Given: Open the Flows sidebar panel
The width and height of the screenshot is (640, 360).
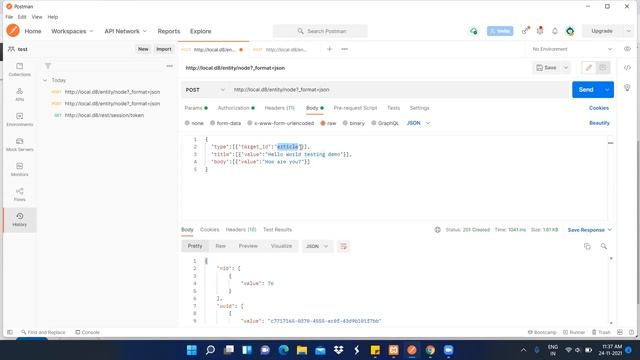Looking at the screenshot, I should click(x=20, y=194).
